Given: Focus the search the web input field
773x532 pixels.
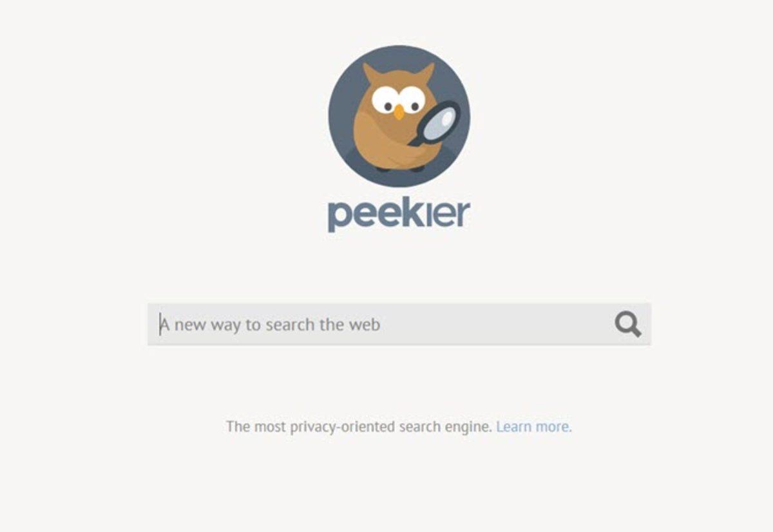Looking at the screenshot, I should pyautogui.click(x=399, y=325).
